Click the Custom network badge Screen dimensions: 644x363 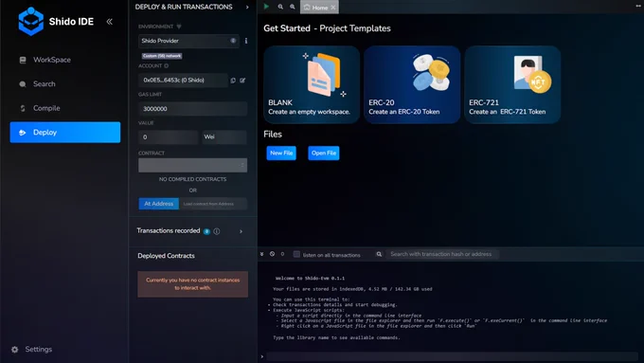point(162,56)
